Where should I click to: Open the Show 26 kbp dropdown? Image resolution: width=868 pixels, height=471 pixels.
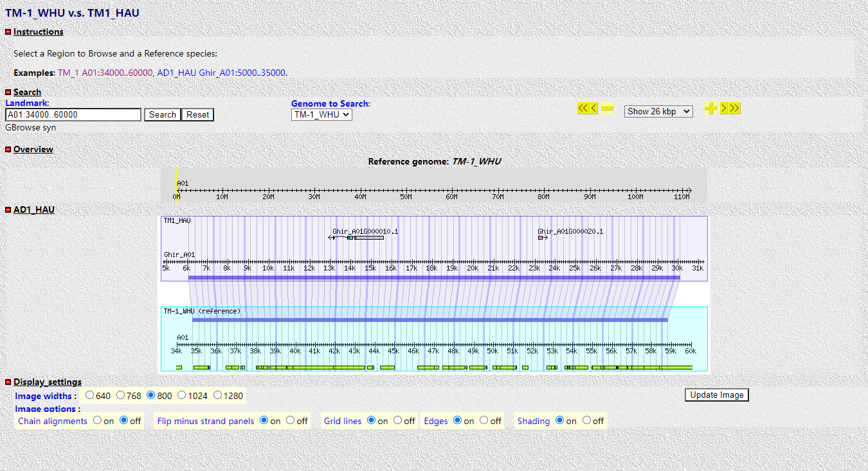658,111
